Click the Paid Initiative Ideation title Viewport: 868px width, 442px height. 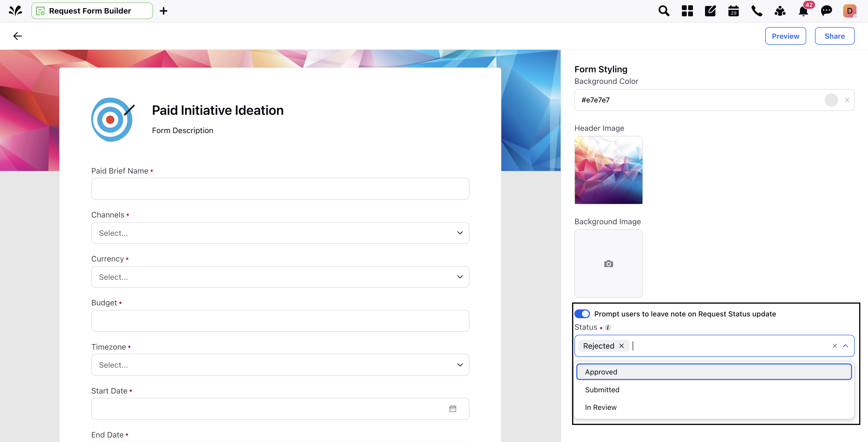pyautogui.click(x=218, y=111)
